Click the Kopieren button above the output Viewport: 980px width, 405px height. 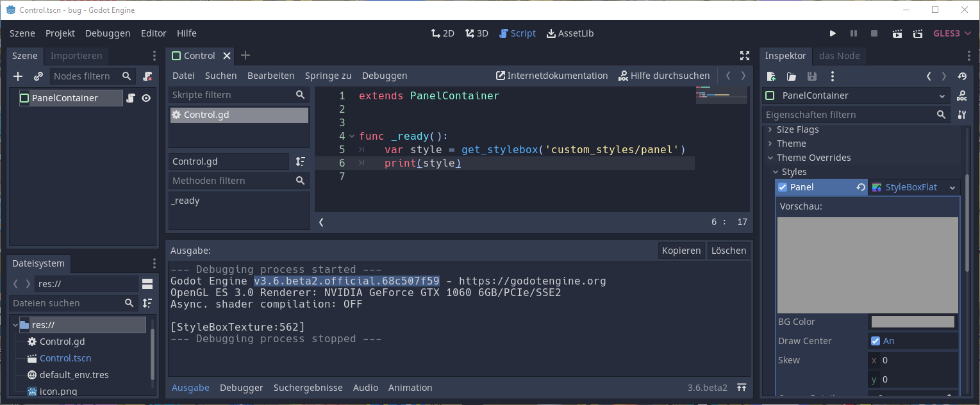681,250
